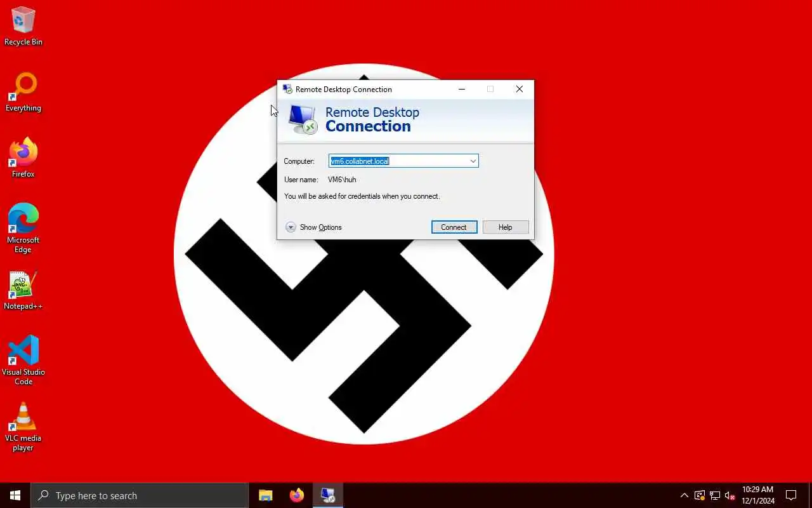Select the Notepad++ desktop shortcut
Viewport: 812px width, 508px height.
23,291
